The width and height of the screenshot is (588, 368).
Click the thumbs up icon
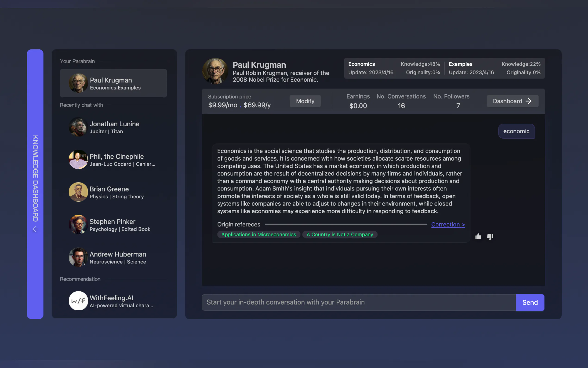pos(478,237)
